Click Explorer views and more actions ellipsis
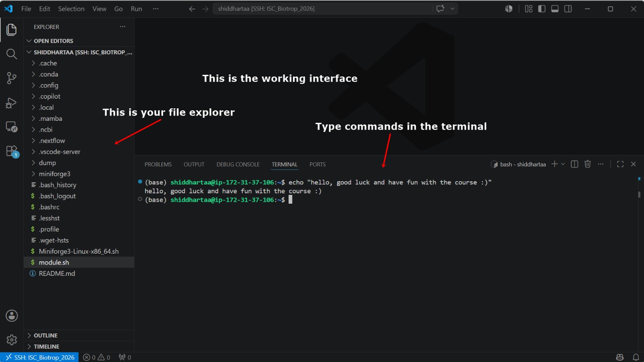This screenshot has height=362, width=644. (123, 27)
